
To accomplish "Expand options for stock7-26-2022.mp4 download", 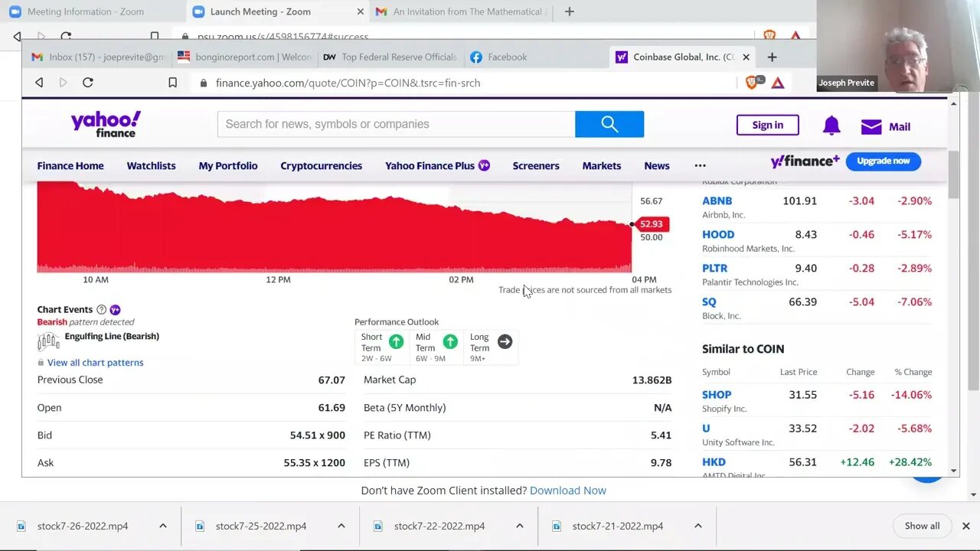I will click(x=163, y=526).
